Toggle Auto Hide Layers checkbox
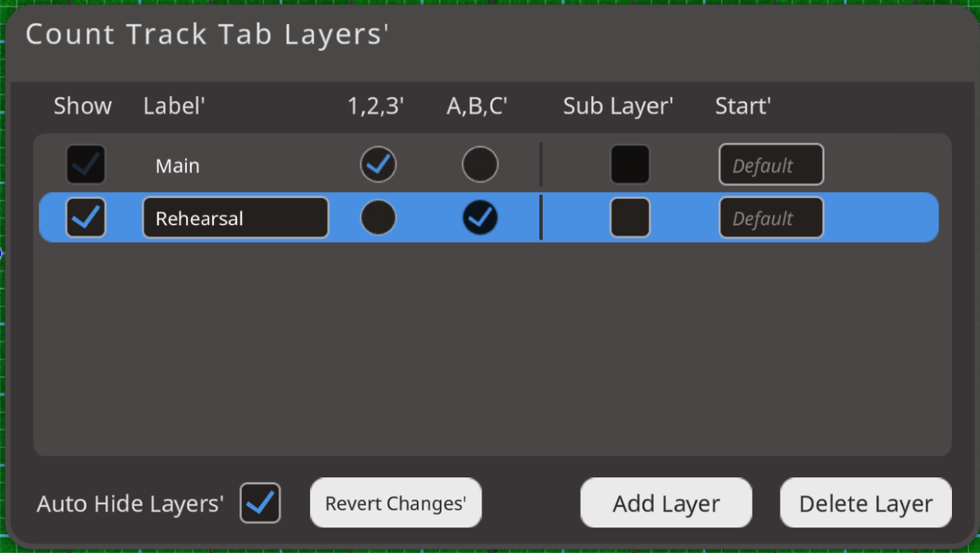The width and height of the screenshot is (980, 553). point(260,503)
